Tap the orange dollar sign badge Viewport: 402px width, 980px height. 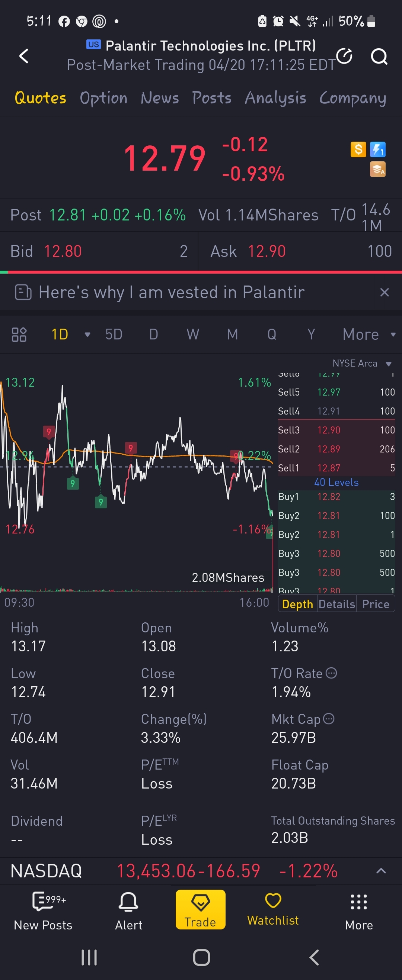click(x=358, y=149)
